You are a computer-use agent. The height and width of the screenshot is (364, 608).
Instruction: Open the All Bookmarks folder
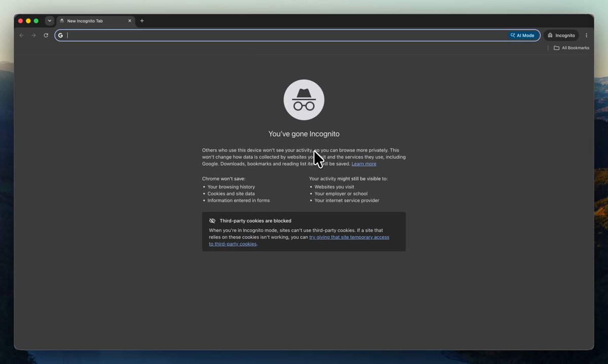click(x=571, y=48)
